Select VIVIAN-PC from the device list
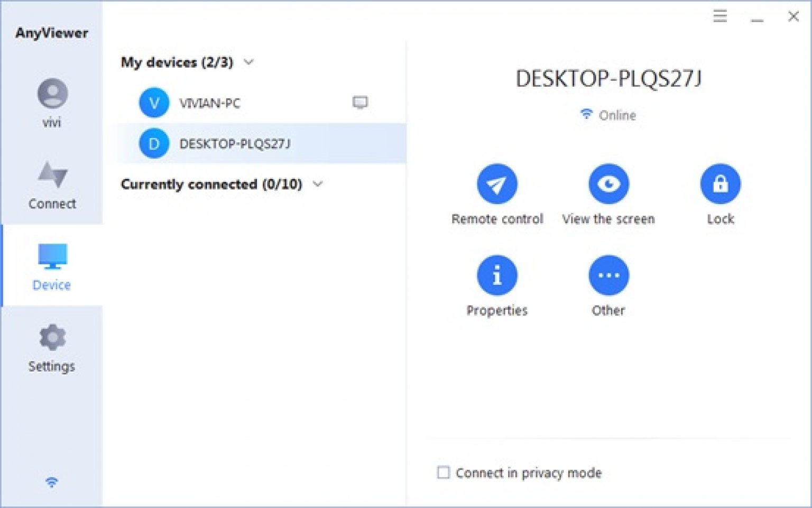The width and height of the screenshot is (812, 508). [x=210, y=103]
